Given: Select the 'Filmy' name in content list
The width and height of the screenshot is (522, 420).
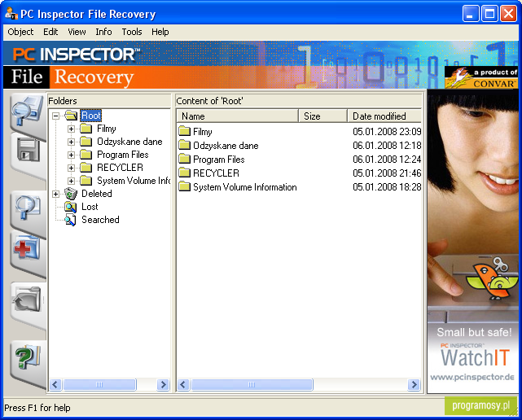Looking at the screenshot, I should (203, 132).
